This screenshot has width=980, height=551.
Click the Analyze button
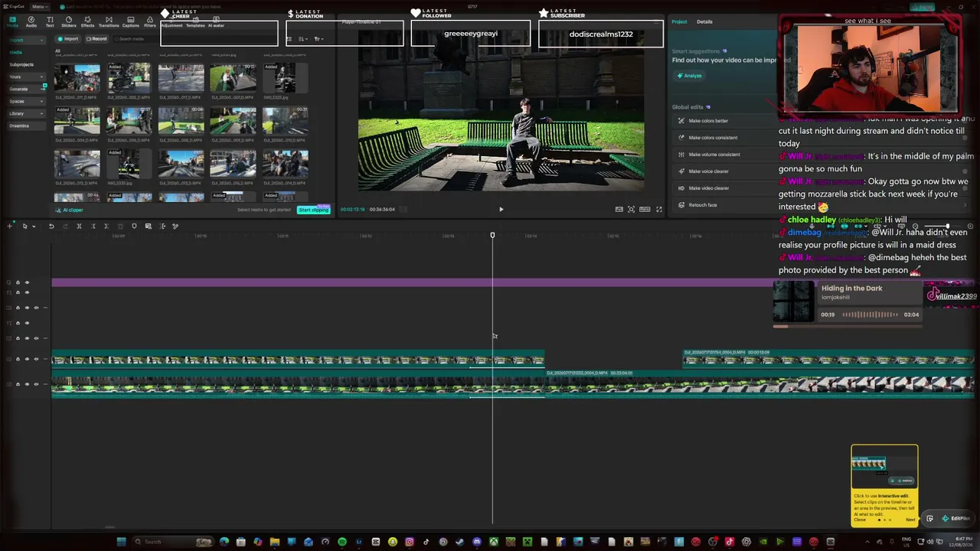point(689,76)
